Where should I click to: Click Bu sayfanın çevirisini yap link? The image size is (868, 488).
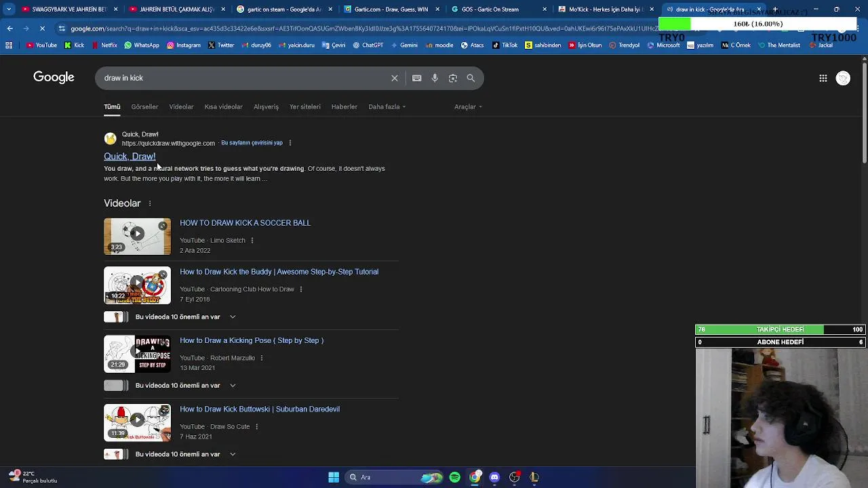(x=252, y=143)
